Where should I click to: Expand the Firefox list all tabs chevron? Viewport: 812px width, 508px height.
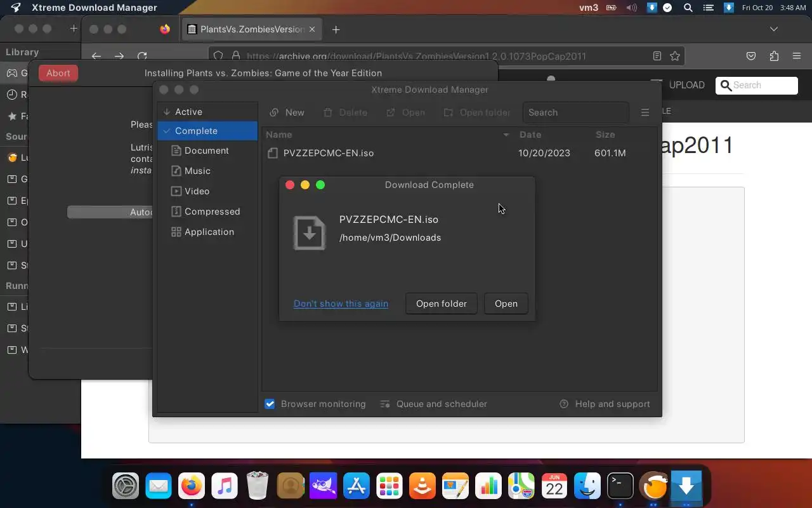(x=773, y=29)
